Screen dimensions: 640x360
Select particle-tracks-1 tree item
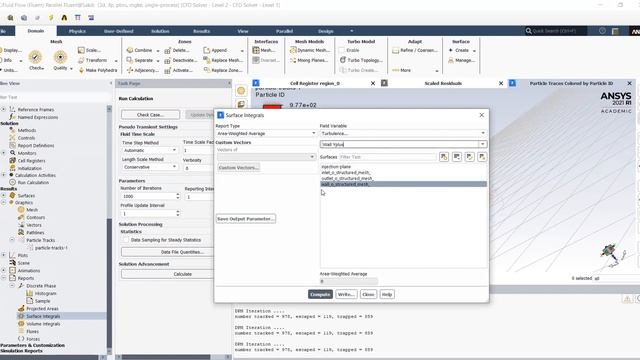pos(51,248)
